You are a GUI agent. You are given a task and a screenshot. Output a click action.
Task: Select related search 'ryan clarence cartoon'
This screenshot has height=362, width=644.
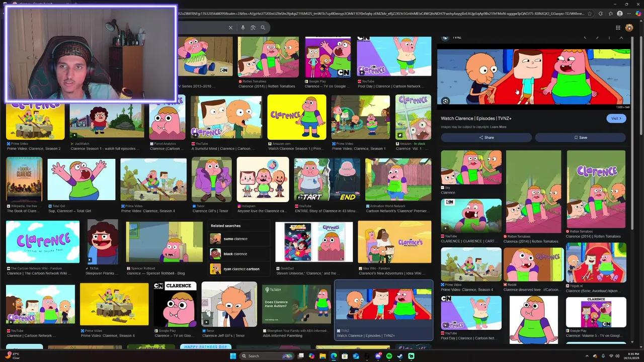(x=239, y=269)
